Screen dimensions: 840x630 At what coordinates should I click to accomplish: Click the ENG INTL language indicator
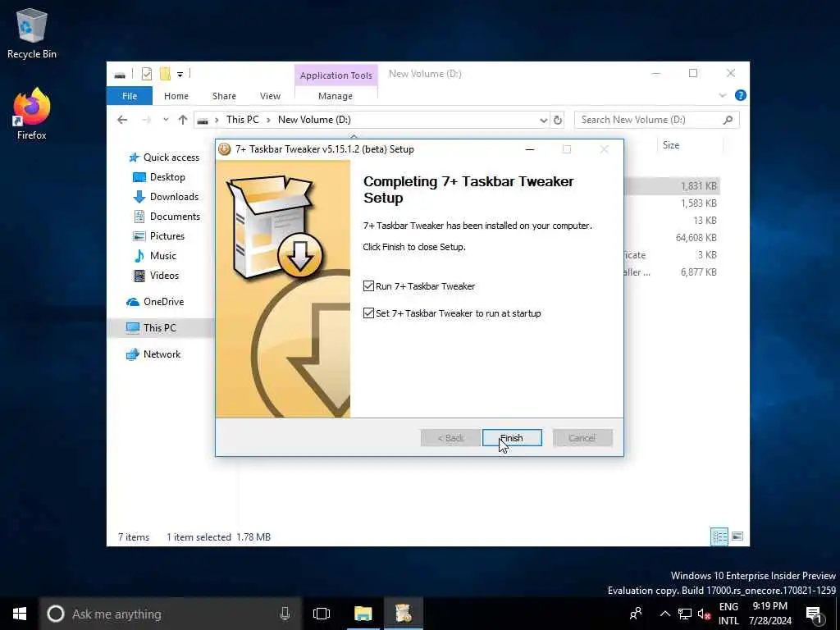pos(728,614)
